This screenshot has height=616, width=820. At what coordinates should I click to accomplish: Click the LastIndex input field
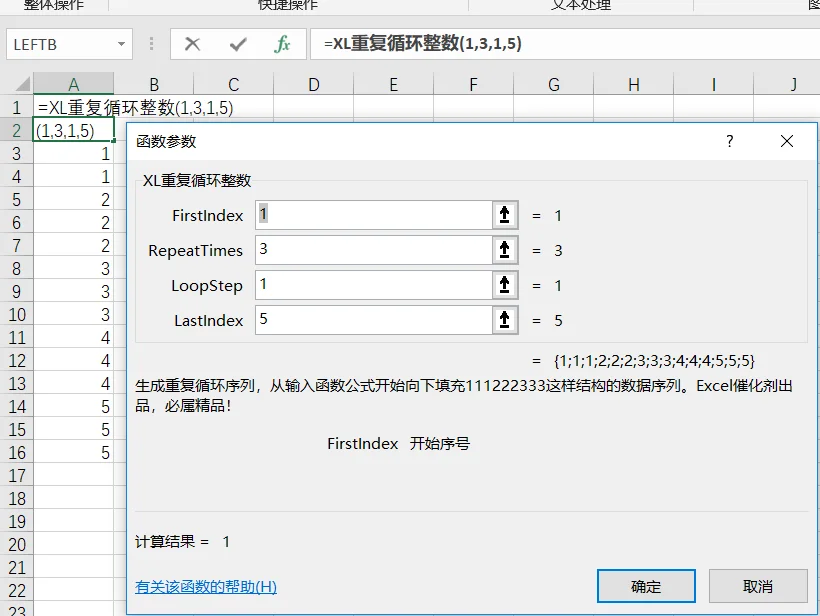pos(374,320)
